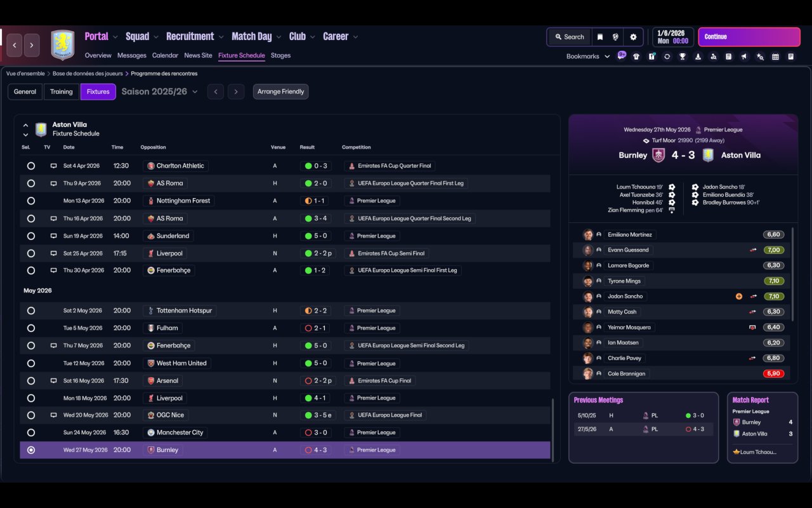Open the Overview sub-tab

pyautogui.click(x=98, y=55)
